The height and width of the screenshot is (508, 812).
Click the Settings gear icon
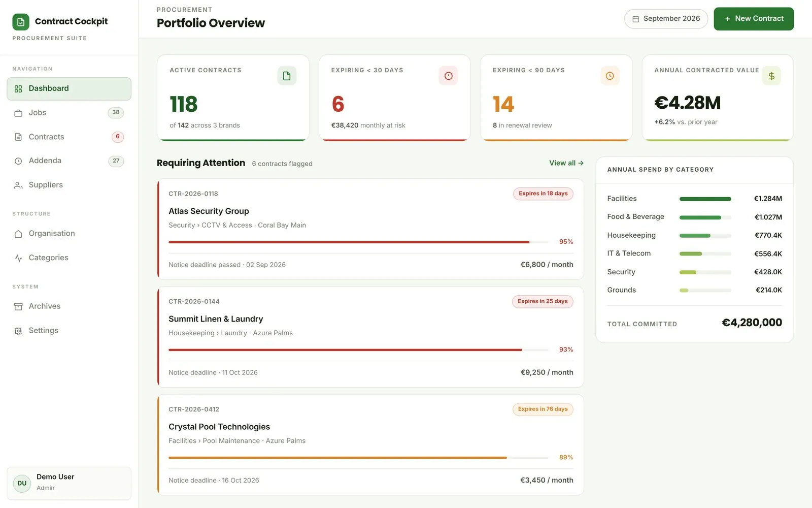(x=18, y=331)
